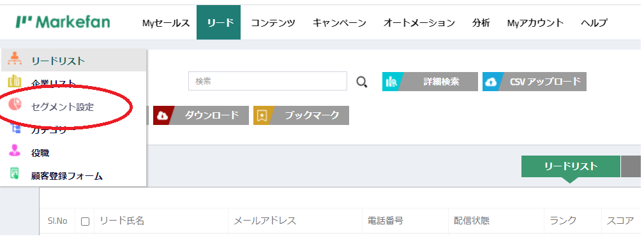Open the オートメーション menu

(x=419, y=23)
